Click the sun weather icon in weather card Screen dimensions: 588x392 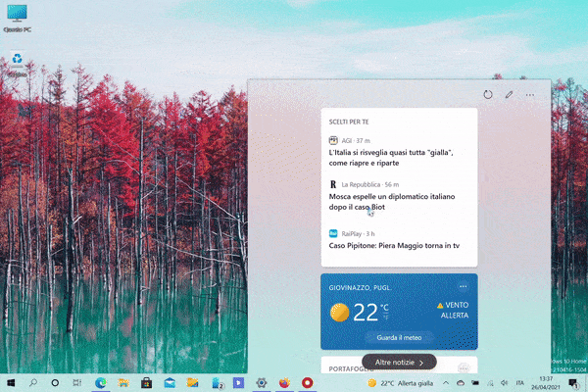click(339, 312)
